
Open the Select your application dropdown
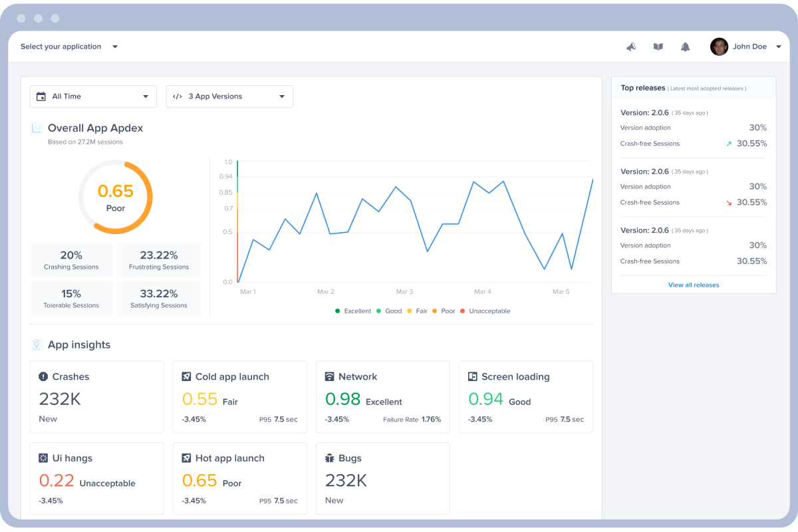[69, 47]
